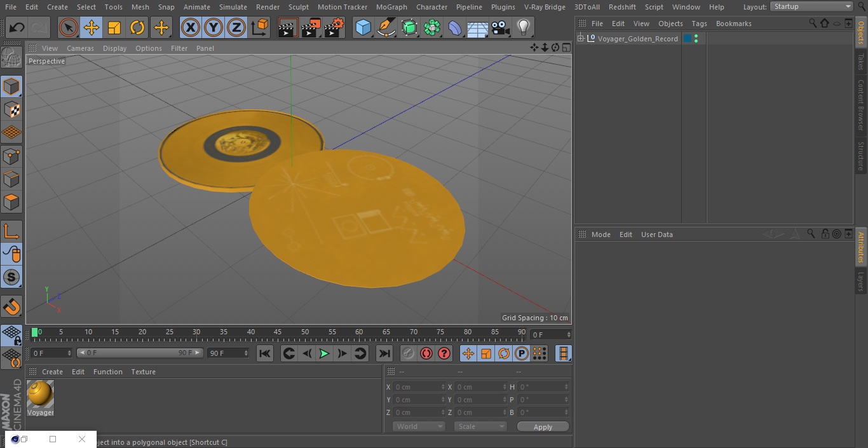Image resolution: width=868 pixels, height=448 pixels.
Task: Open the deformer objects icon
Action: pyautogui.click(x=454, y=28)
